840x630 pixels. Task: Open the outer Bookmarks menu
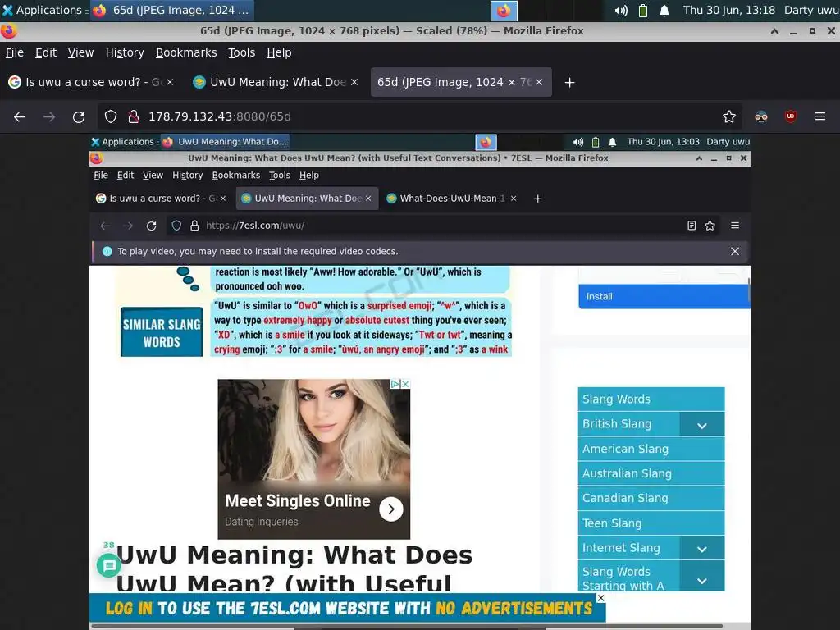(x=186, y=52)
